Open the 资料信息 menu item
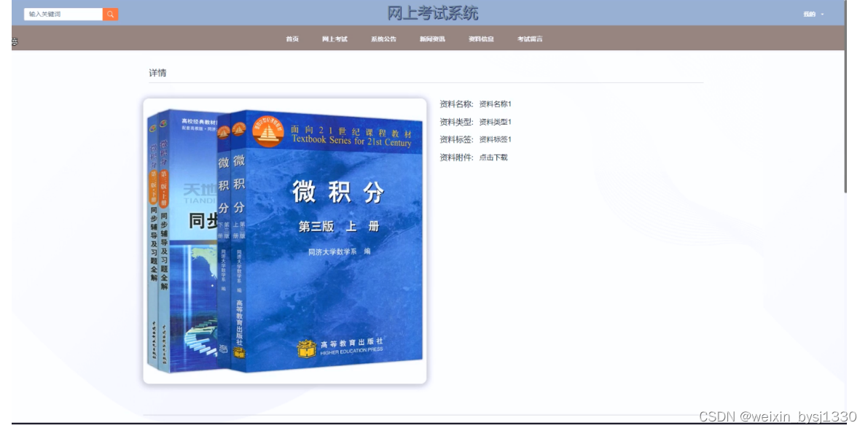This screenshot has height=431, width=868. tap(481, 39)
